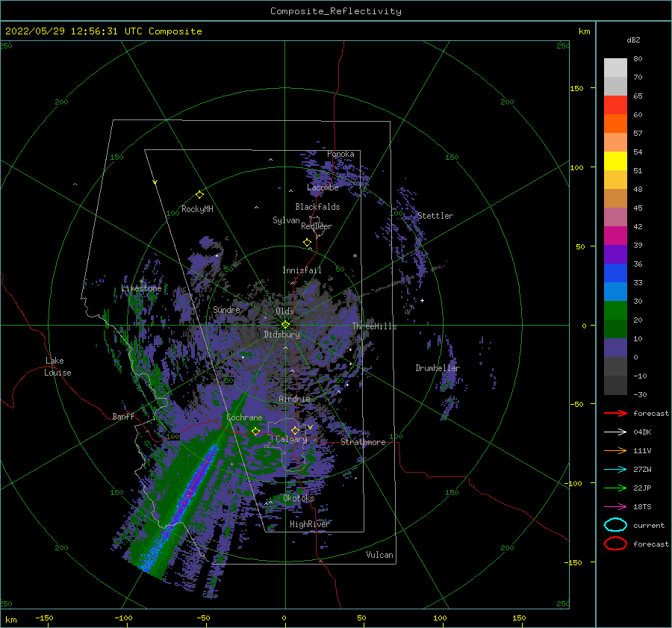
Task: Click the Sylvan label on map
Action: pyautogui.click(x=286, y=220)
